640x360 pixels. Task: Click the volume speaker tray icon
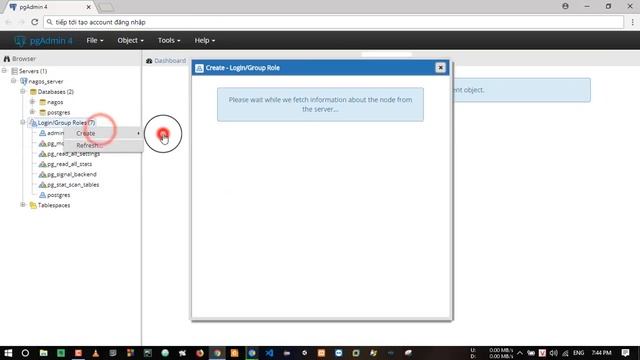(x=553, y=353)
